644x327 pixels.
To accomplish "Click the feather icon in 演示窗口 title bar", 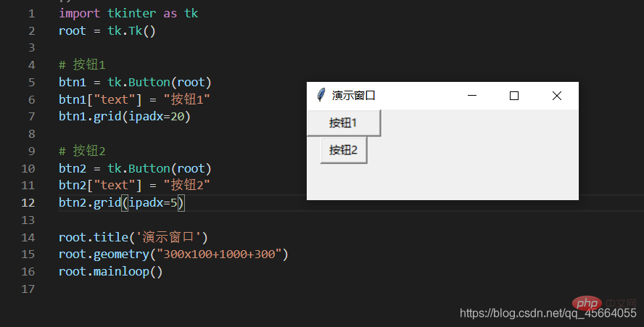I will [321, 95].
